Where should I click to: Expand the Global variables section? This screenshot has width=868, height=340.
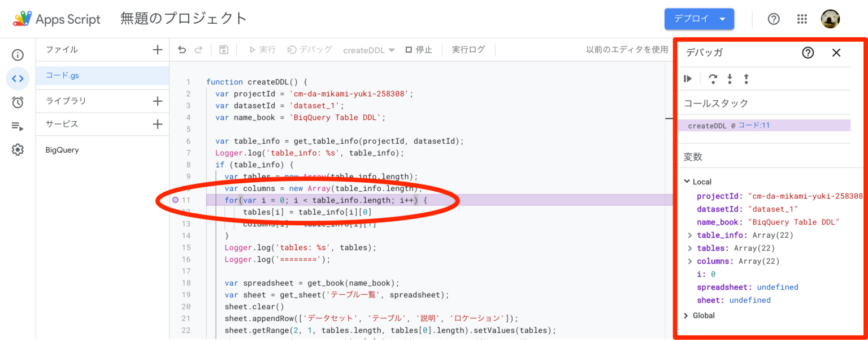[685, 316]
